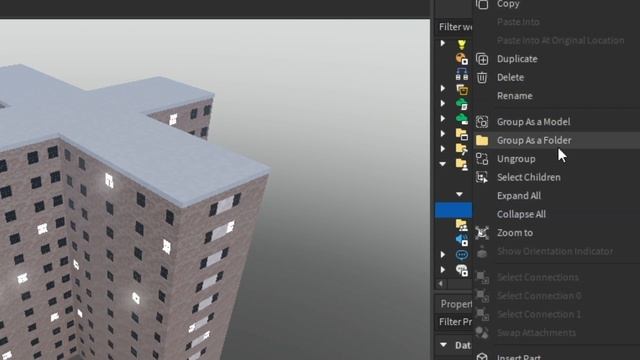Viewport: 640px width, 360px height.
Task: Click the greyed Paste Into entry
Action: (518, 22)
